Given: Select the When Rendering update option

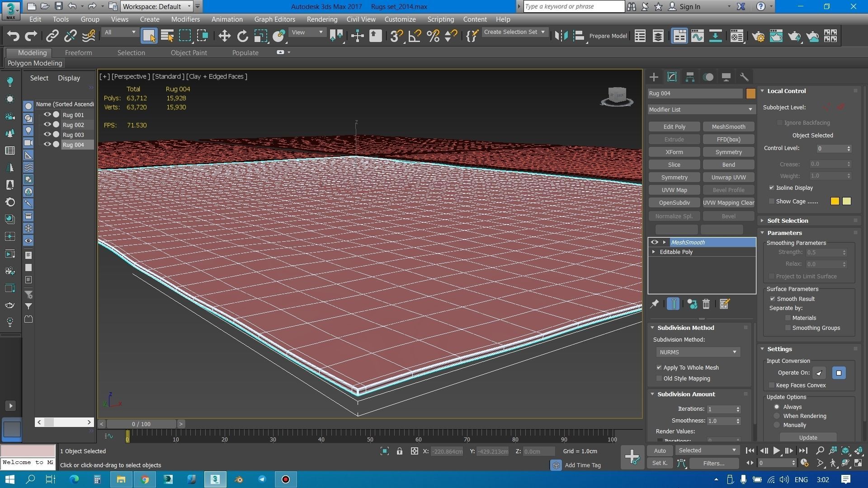Looking at the screenshot, I should [777, 416].
